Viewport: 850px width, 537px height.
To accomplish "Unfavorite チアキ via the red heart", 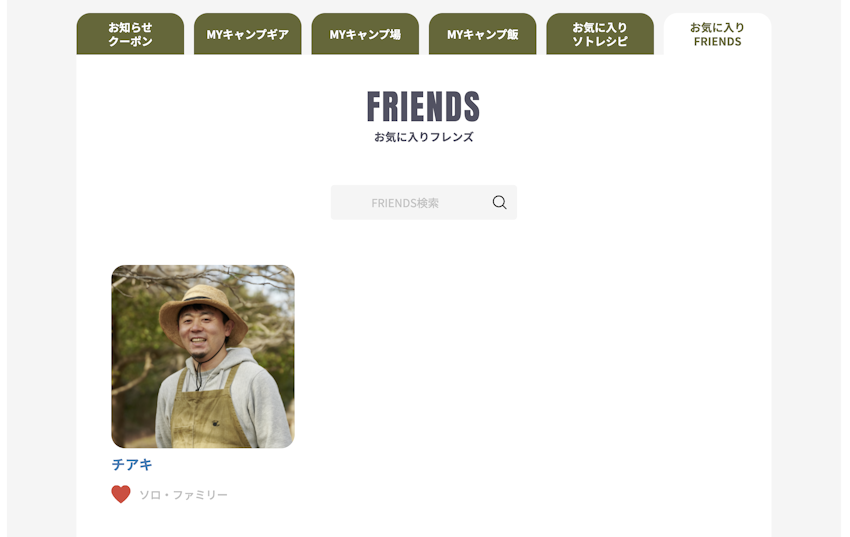I will 121,494.
